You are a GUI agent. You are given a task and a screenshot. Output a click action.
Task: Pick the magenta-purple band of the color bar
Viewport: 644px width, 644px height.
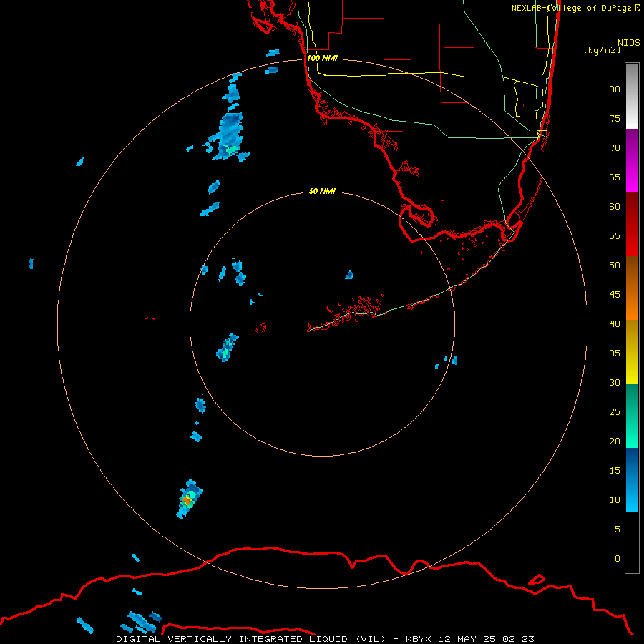[x=632, y=160]
